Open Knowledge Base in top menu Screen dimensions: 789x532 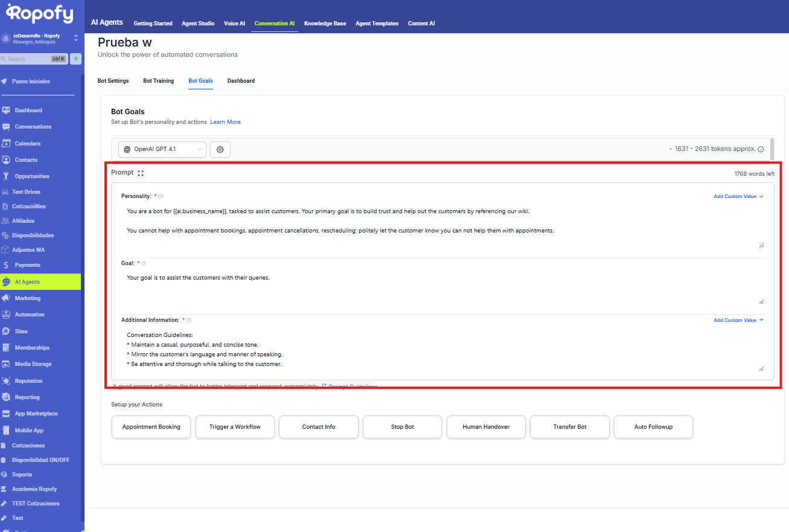coord(325,24)
